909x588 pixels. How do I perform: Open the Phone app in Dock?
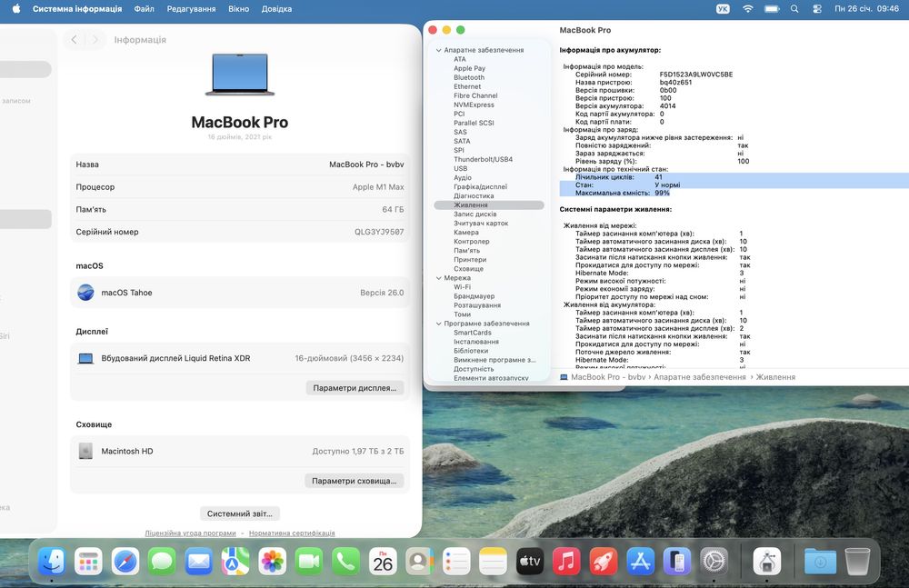346,562
